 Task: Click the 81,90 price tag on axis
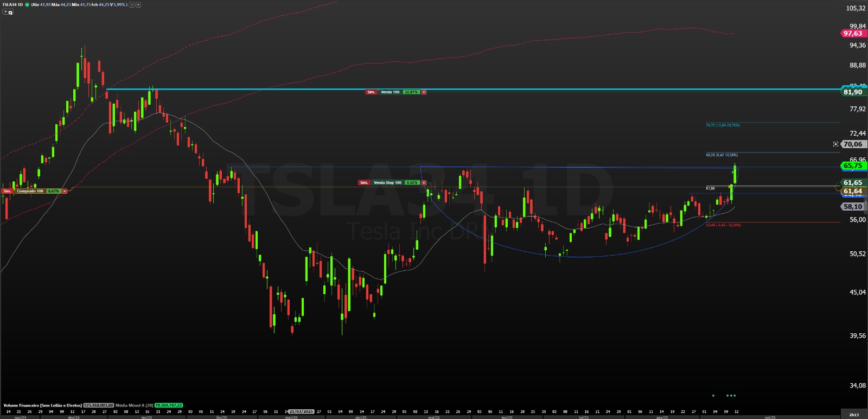click(852, 92)
